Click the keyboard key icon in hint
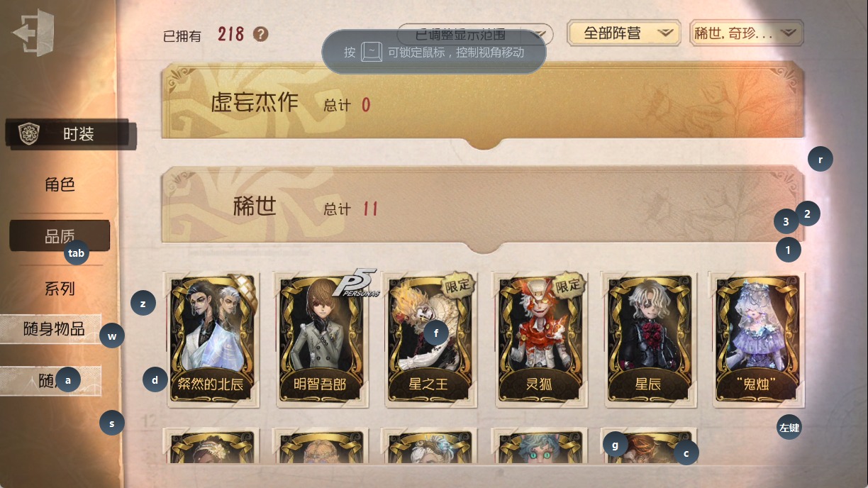 tap(372, 52)
